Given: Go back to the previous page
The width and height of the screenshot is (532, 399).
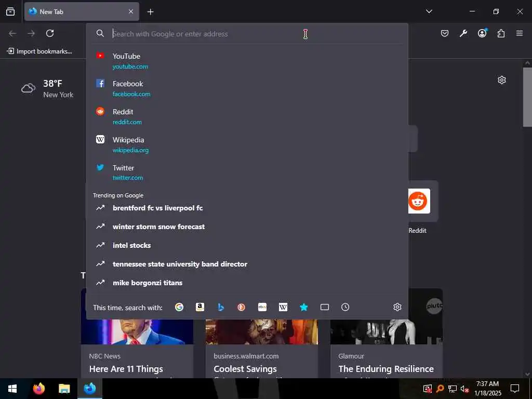Looking at the screenshot, I should [12, 33].
